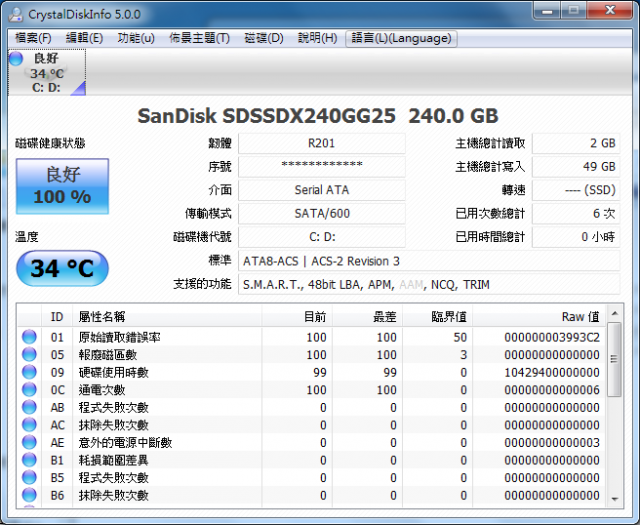The height and width of the screenshot is (525, 640).
Task: Click raw value 10429400000000
Action: (552, 373)
